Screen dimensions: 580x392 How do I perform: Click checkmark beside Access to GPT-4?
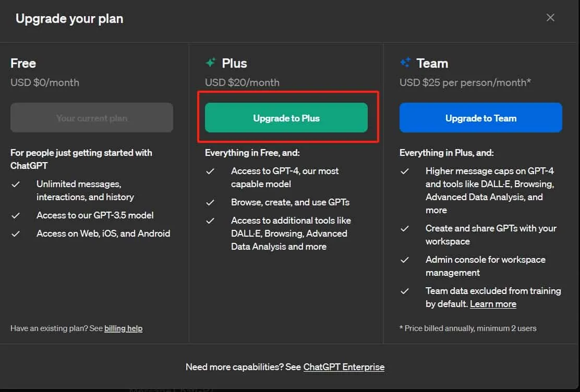210,171
